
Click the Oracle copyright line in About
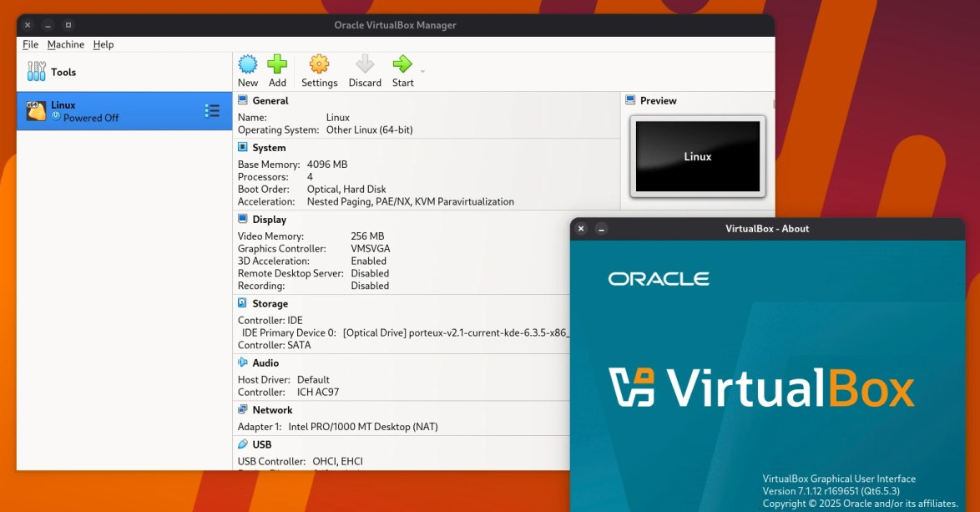point(860,504)
